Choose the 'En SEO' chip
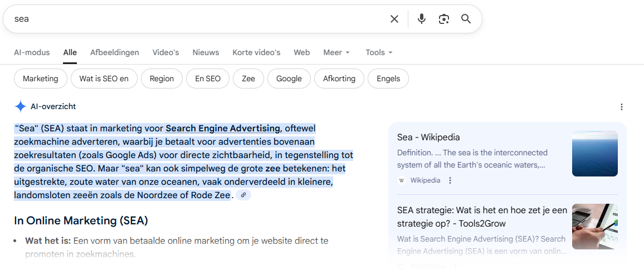644x270 pixels. [208, 78]
